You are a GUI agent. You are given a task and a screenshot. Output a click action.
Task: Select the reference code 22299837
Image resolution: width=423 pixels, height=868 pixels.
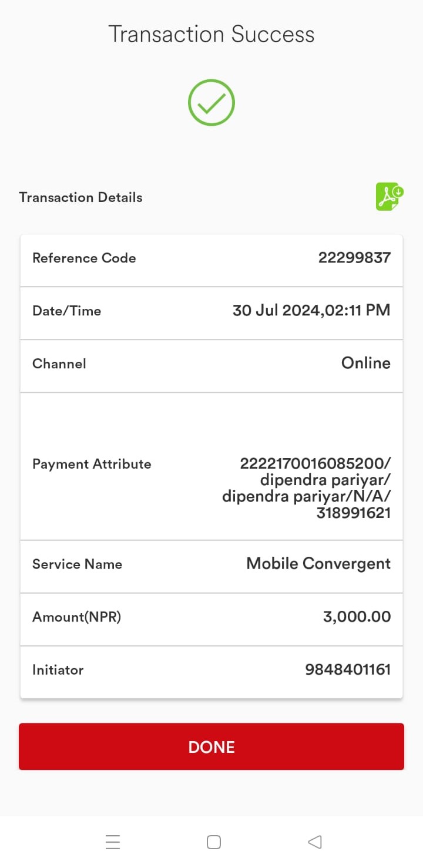pos(354,258)
